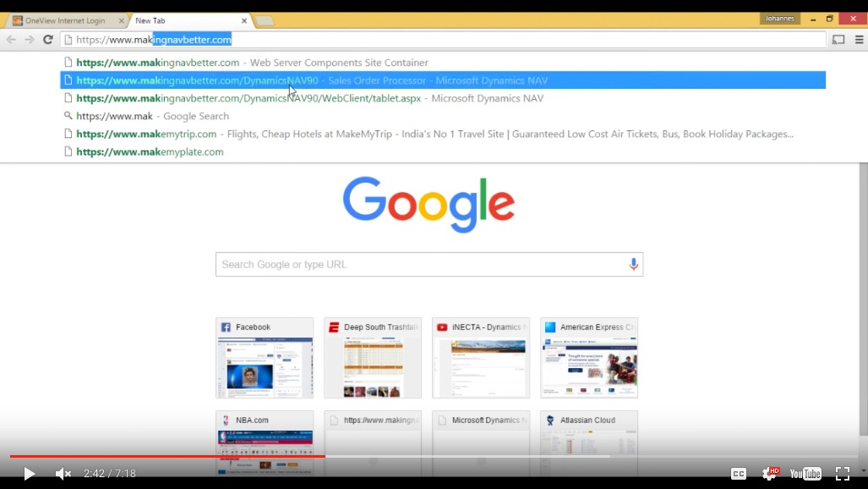Choose the DynamicsNAV90 Sales Order Processor suggestion
This screenshot has width=868, height=489.
coord(443,80)
